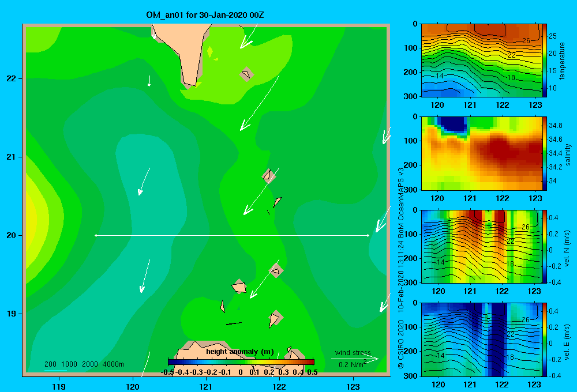Viewport: 577px width, 392px height.
Task: Click the wind arrow just above the transect line
Action: pos(261,191)
